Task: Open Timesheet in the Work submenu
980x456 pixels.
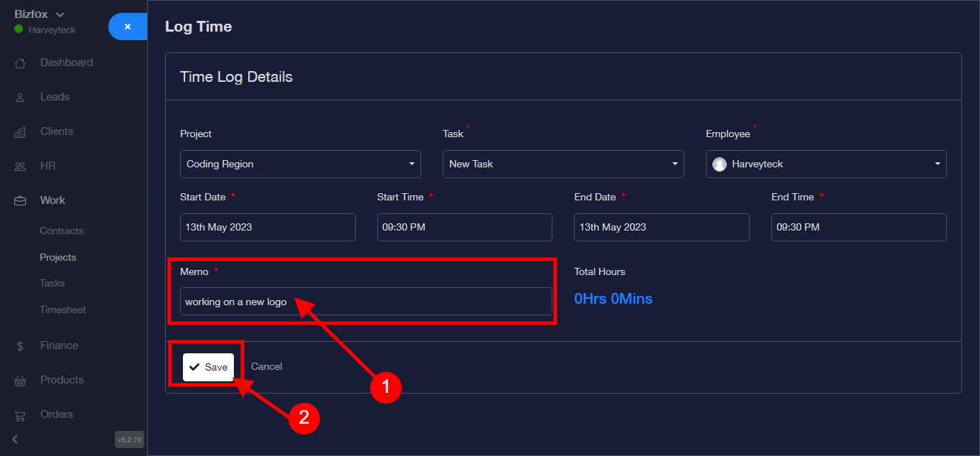Action: tap(62, 310)
